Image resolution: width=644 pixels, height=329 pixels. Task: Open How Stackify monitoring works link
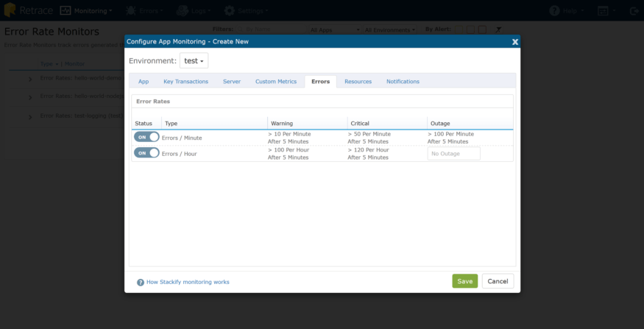click(x=188, y=282)
